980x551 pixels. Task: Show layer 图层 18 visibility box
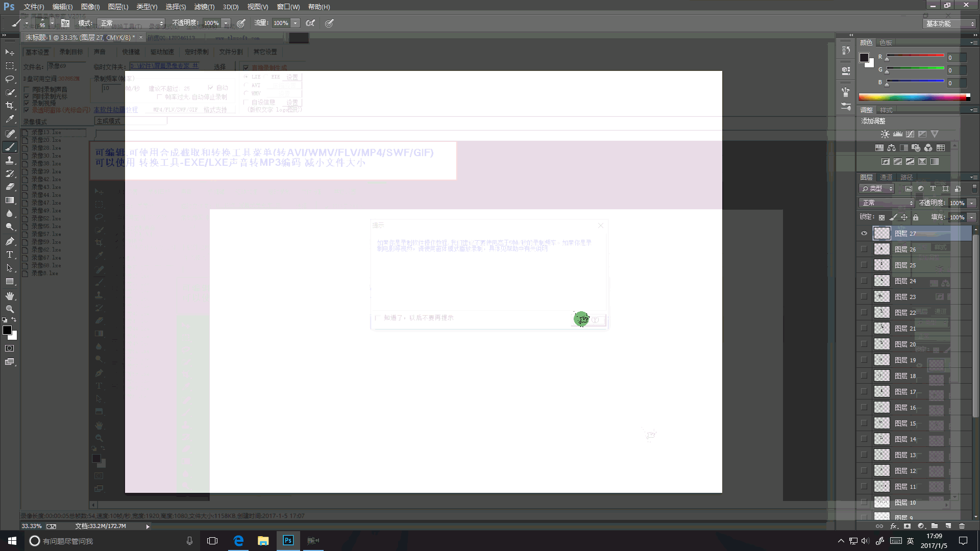tap(864, 376)
